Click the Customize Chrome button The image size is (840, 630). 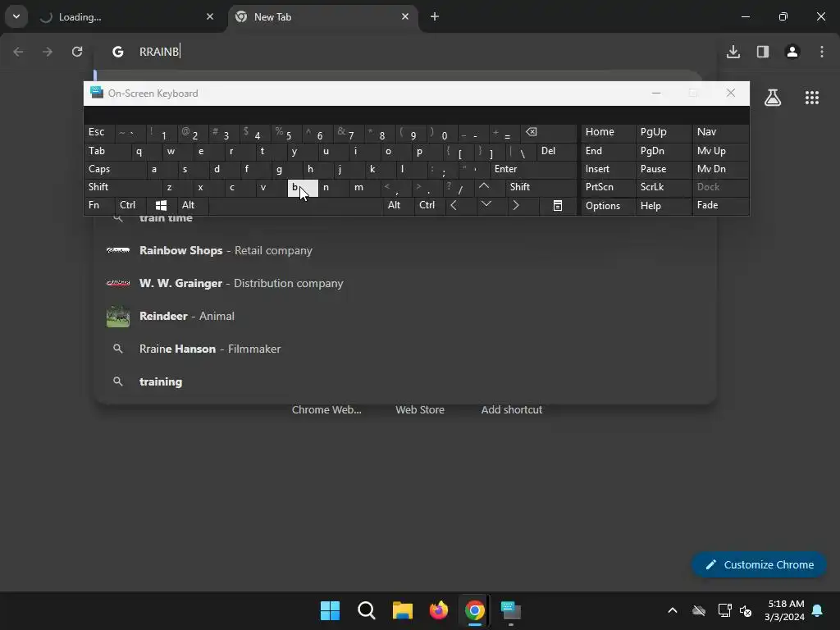[x=759, y=564]
